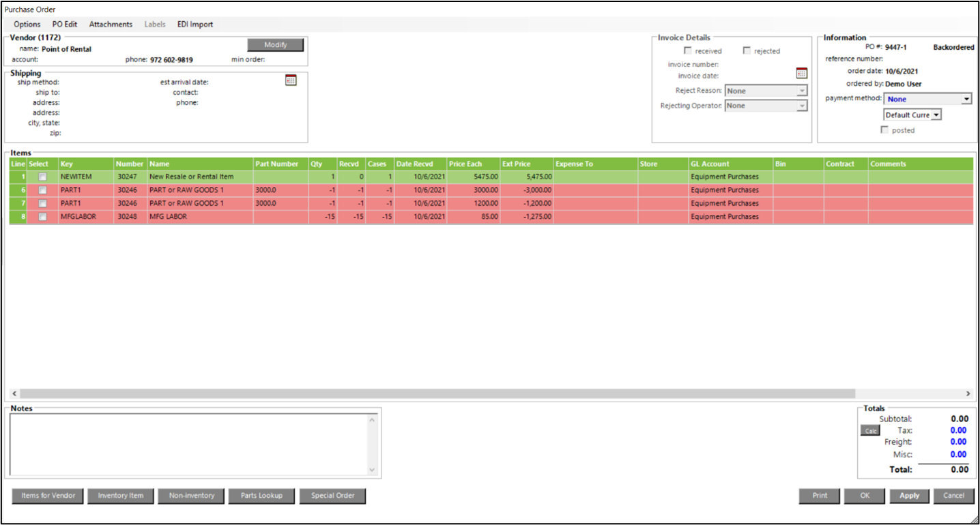
Task: Open the Attachments menu
Action: 111,25
